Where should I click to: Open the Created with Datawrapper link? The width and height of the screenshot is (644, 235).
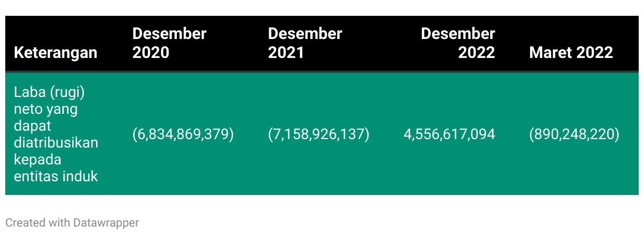tap(72, 223)
